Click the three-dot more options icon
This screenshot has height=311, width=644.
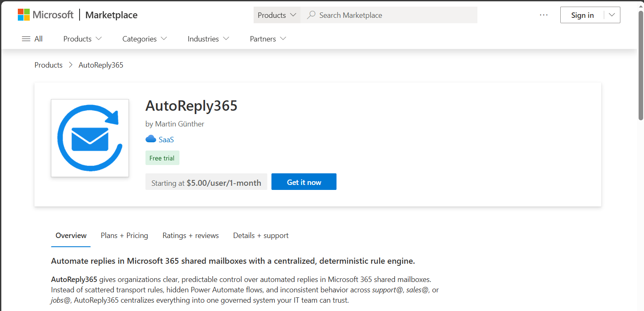[544, 15]
